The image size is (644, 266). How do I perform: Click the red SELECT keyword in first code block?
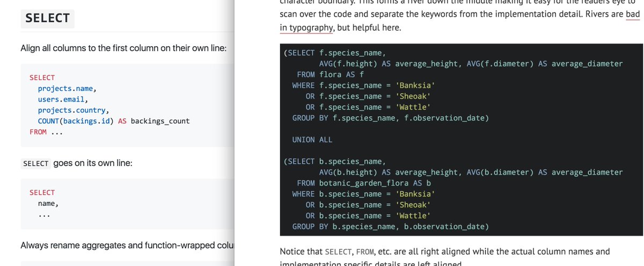pos(42,77)
